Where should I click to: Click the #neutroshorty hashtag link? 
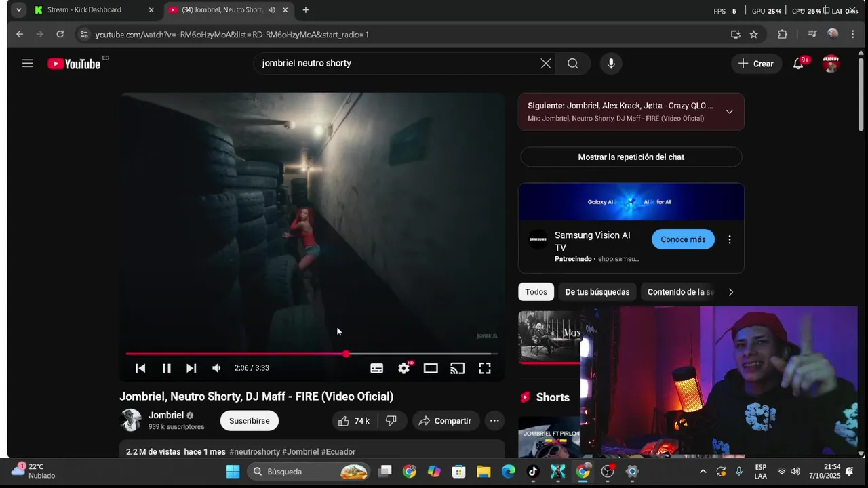254,452
